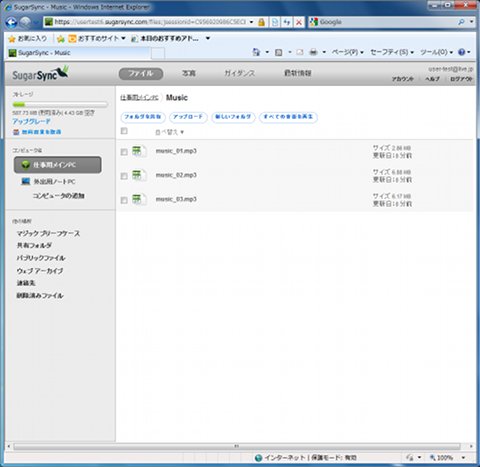
Task: Click the printer icon in command bar
Action: pos(313,52)
